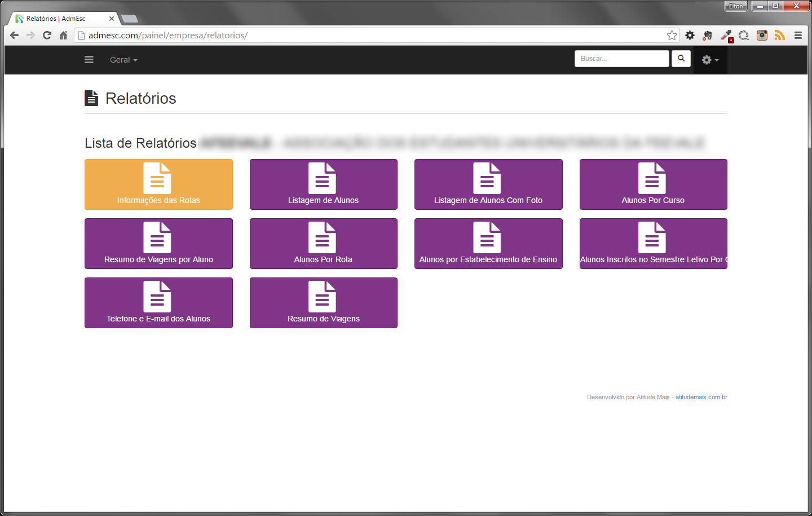The width and height of the screenshot is (812, 516).
Task: Open the hamburger sidebar menu icon
Action: click(x=89, y=60)
